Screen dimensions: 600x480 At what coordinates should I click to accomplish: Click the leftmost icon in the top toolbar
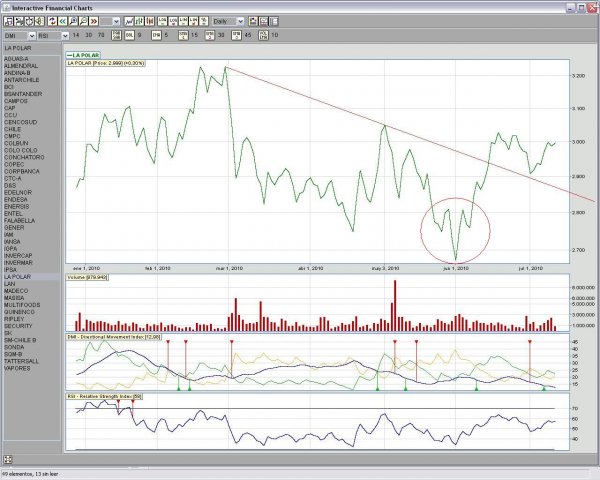pyautogui.click(x=8, y=21)
